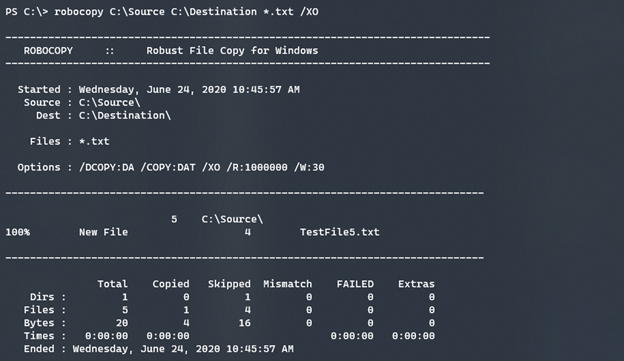This screenshot has width=624, height=361.
Task: Click the 100% progress indicator
Action: (x=18, y=232)
